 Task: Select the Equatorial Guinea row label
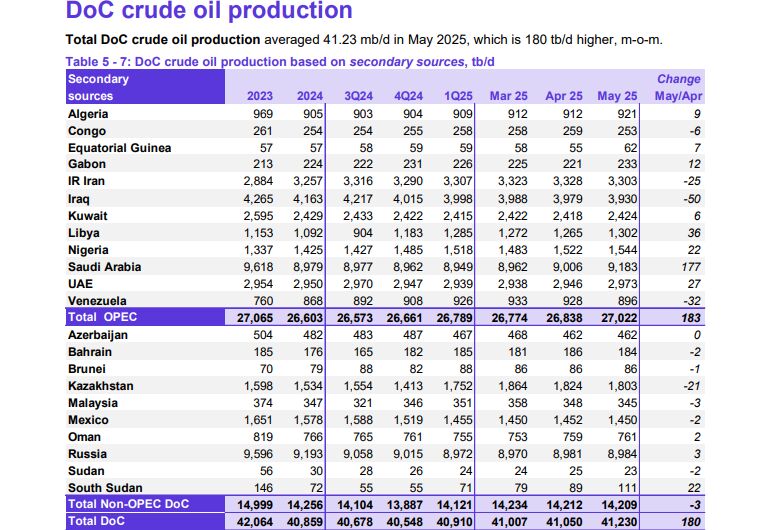click(119, 148)
